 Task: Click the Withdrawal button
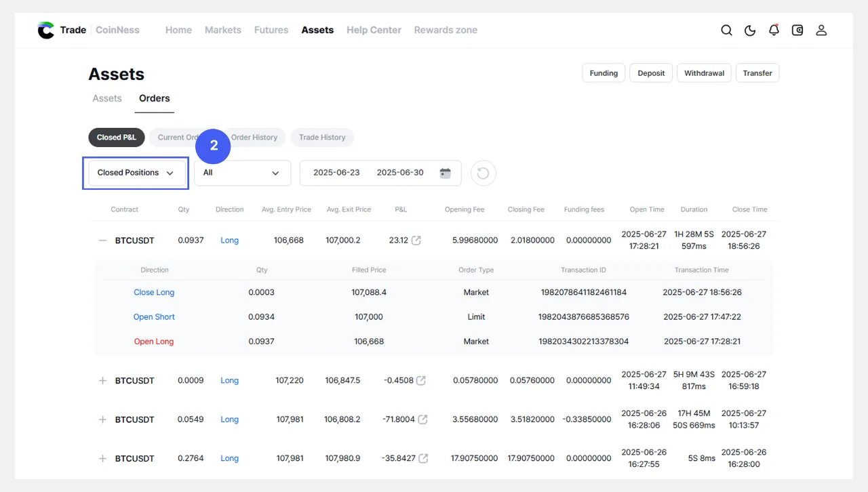(704, 73)
